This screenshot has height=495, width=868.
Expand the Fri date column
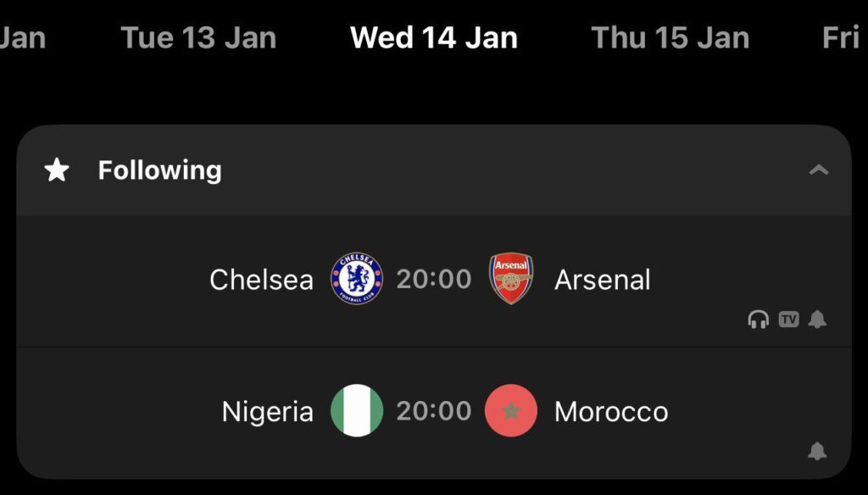845,36
